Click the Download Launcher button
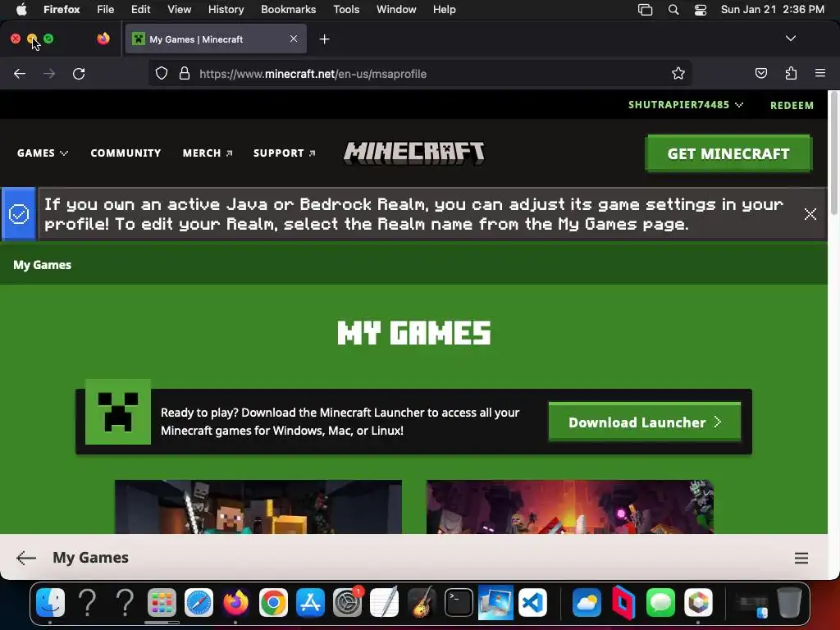 [645, 422]
